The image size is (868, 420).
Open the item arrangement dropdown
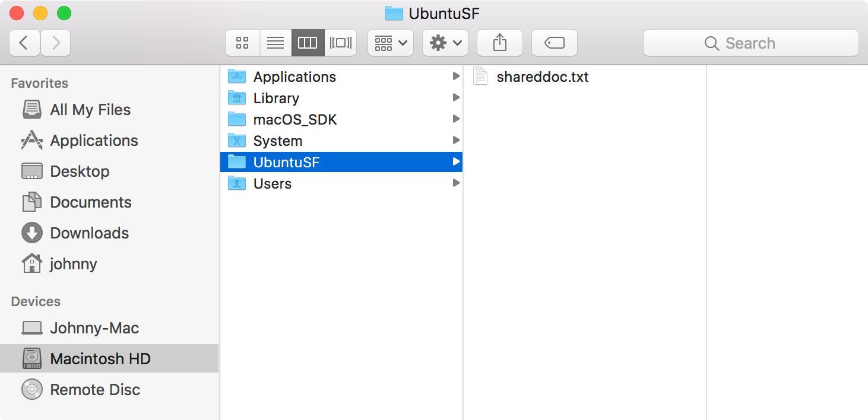pyautogui.click(x=391, y=43)
